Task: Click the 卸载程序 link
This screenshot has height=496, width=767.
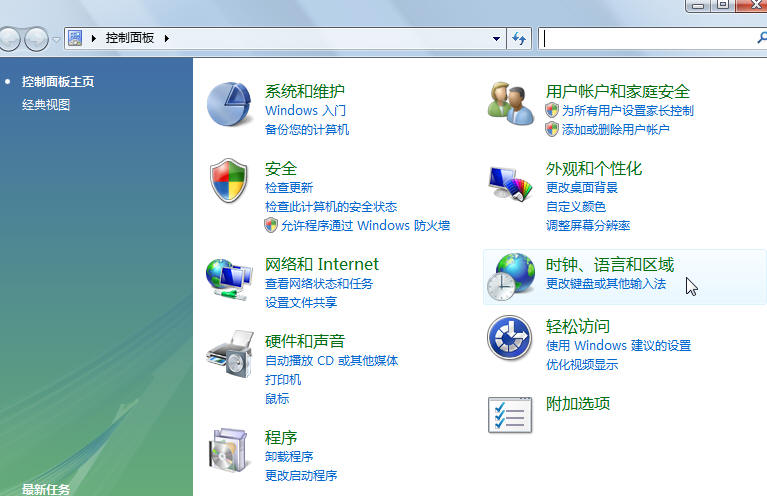Action: coord(289,456)
